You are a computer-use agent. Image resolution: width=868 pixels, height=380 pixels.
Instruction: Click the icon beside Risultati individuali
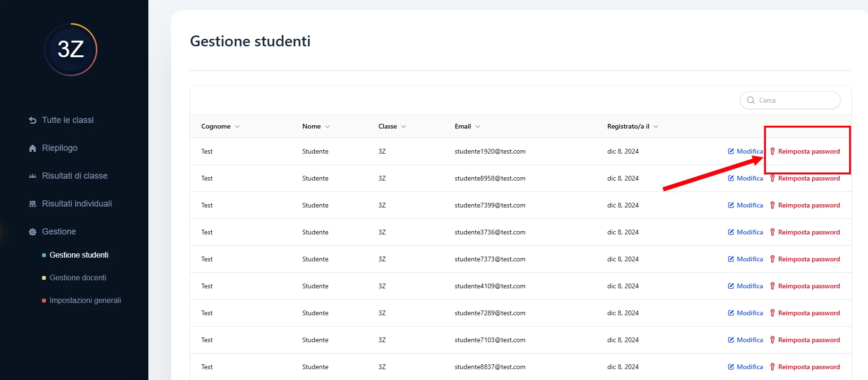pyautogui.click(x=33, y=204)
